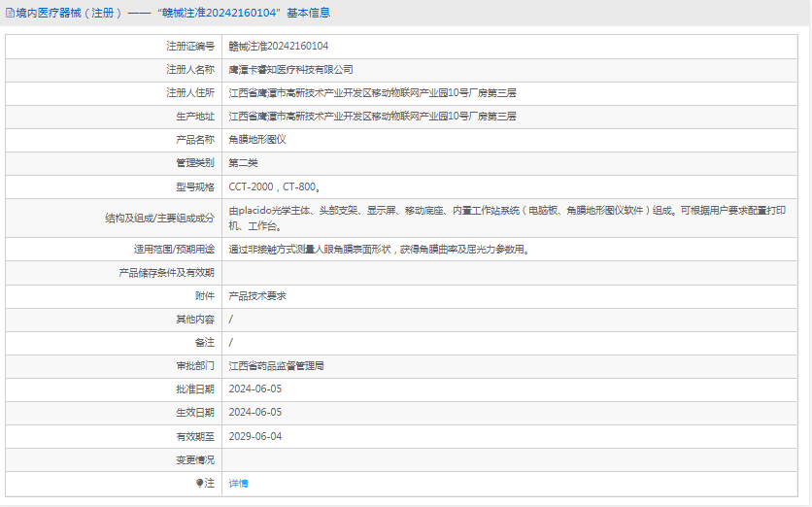Click the 审批部门 label
Screen dimensions: 812x507
(194, 366)
